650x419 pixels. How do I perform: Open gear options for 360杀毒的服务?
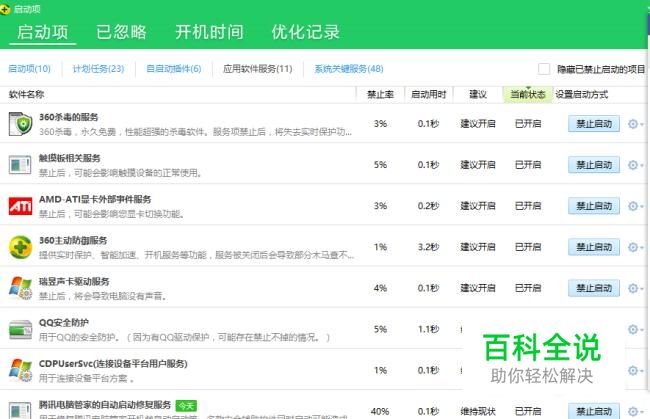point(635,124)
